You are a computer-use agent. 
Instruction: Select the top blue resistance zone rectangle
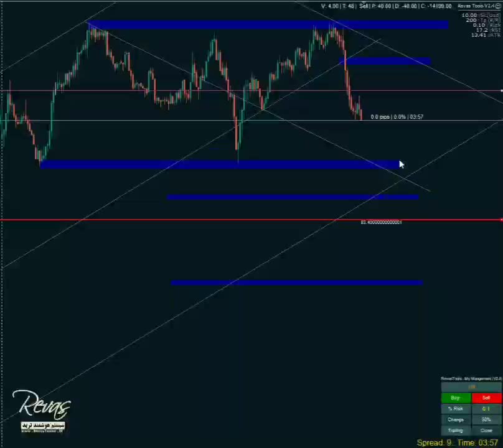pos(268,25)
